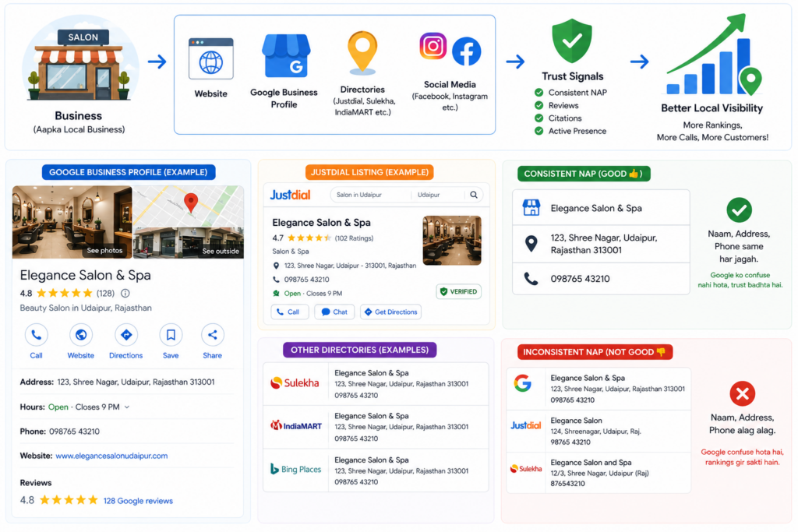Click the store icon beside Elegance Salon & Spa
Screen dimensions: 798x532
pyautogui.click(x=531, y=207)
